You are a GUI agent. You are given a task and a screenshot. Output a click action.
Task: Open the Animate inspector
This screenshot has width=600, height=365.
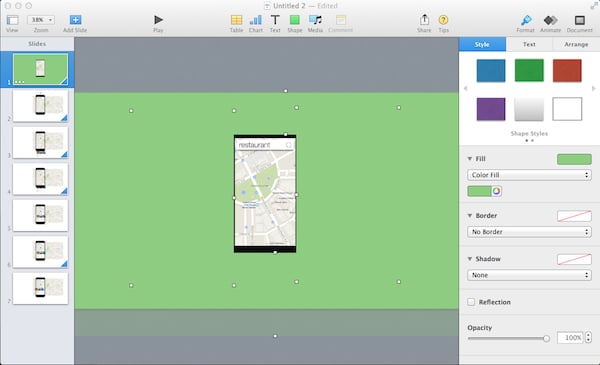[550, 20]
